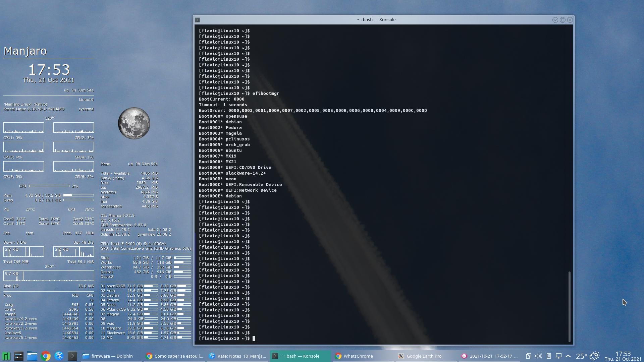The width and height of the screenshot is (644, 362).
Task: Launch Dolphin file manager from pinned taskbar icon
Action: (32, 356)
